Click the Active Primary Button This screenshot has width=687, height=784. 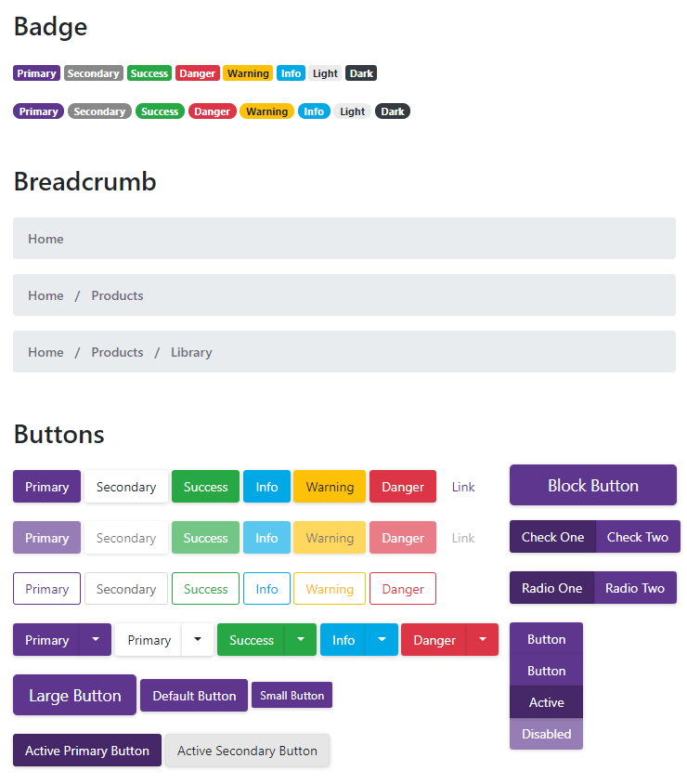tap(86, 751)
